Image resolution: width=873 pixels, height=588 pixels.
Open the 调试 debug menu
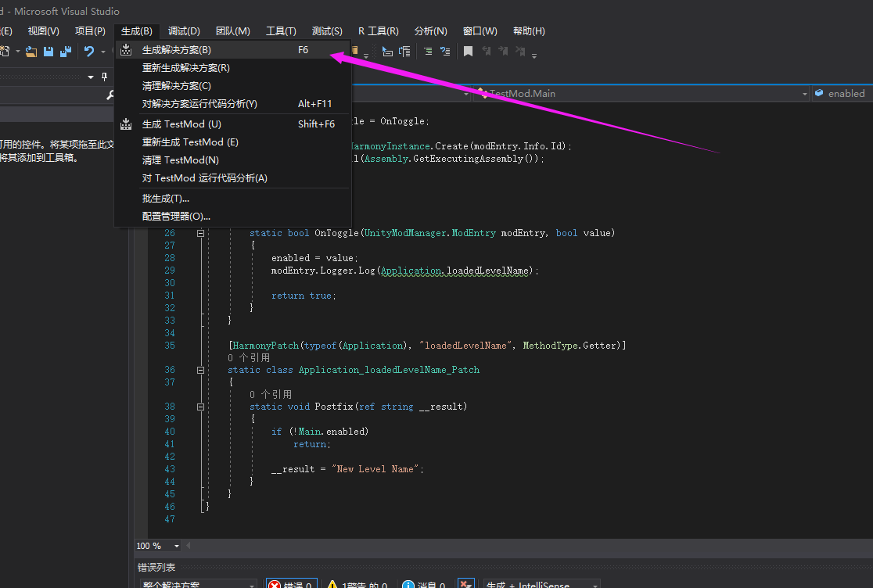coord(183,31)
